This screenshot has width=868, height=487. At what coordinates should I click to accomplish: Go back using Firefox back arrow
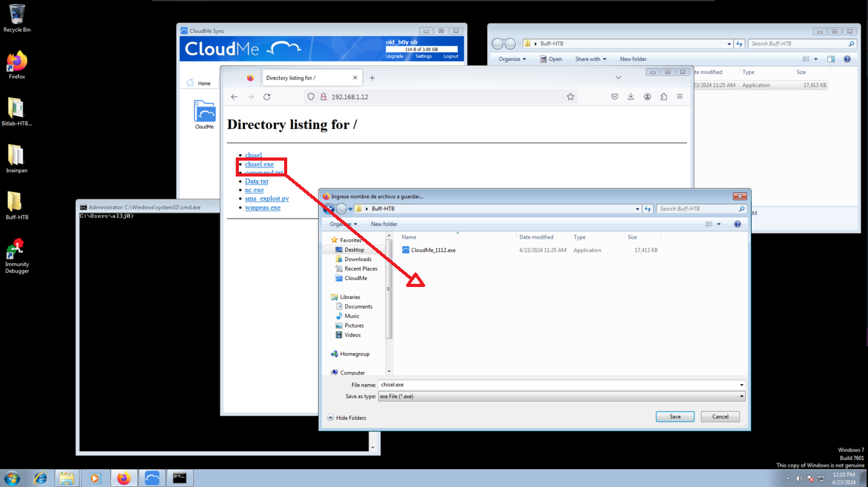pos(234,97)
